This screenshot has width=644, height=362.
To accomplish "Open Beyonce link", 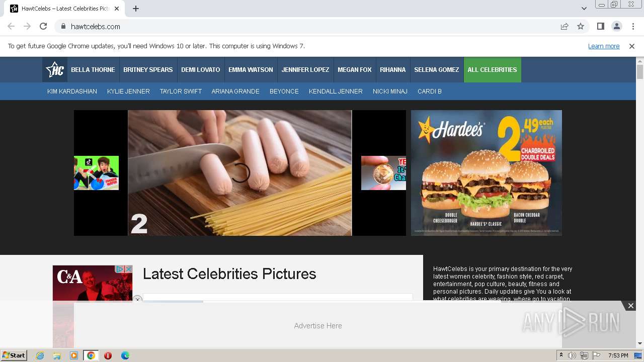I will (284, 92).
